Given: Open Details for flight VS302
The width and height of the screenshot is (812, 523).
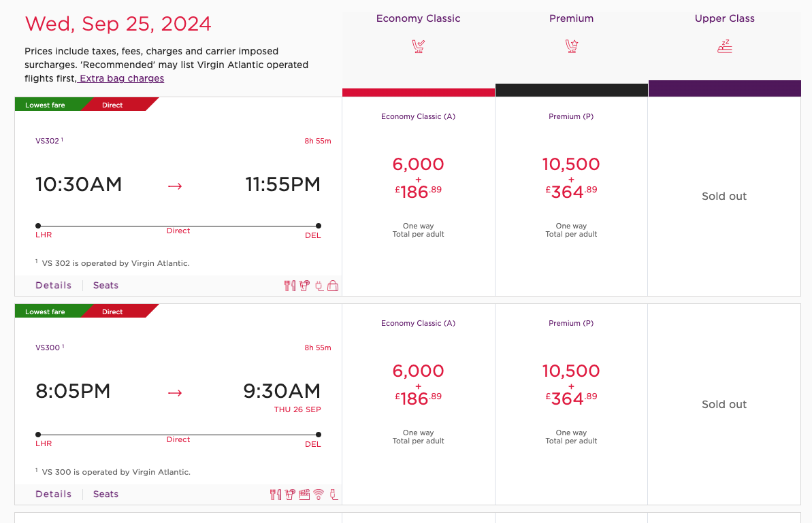Looking at the screenshot, I should 53,285.
